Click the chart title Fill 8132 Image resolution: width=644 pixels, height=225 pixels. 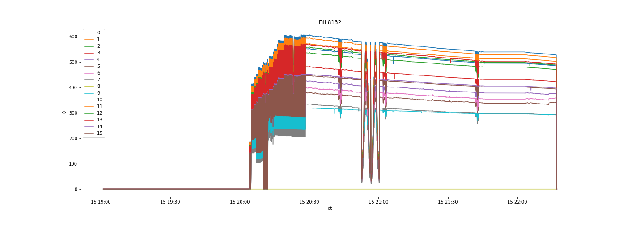click(330, 22)
